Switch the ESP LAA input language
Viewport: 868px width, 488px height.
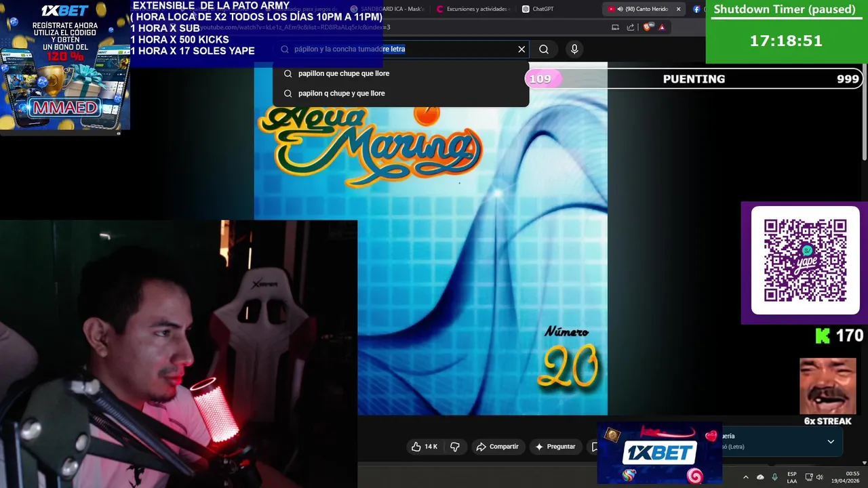point(792,477)
